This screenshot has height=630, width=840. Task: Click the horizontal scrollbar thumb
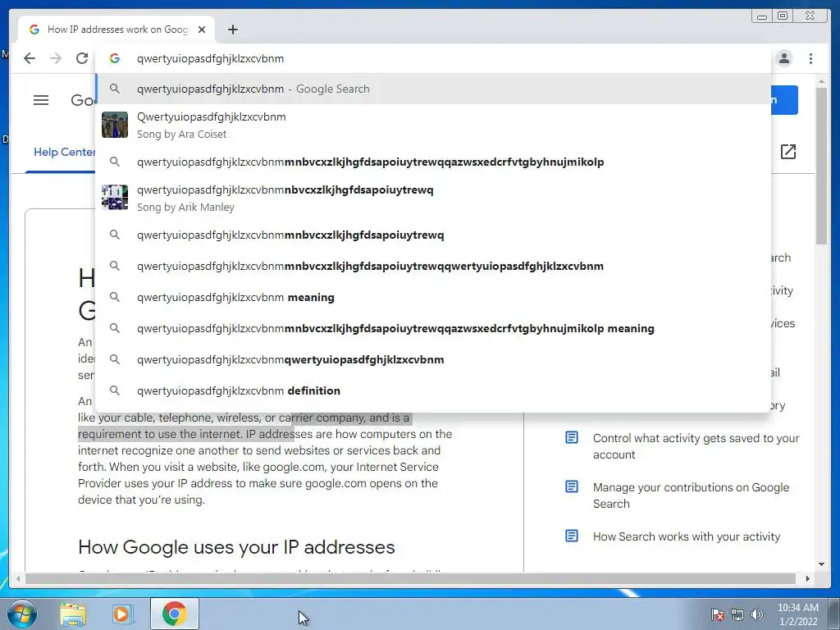point(411,578)
